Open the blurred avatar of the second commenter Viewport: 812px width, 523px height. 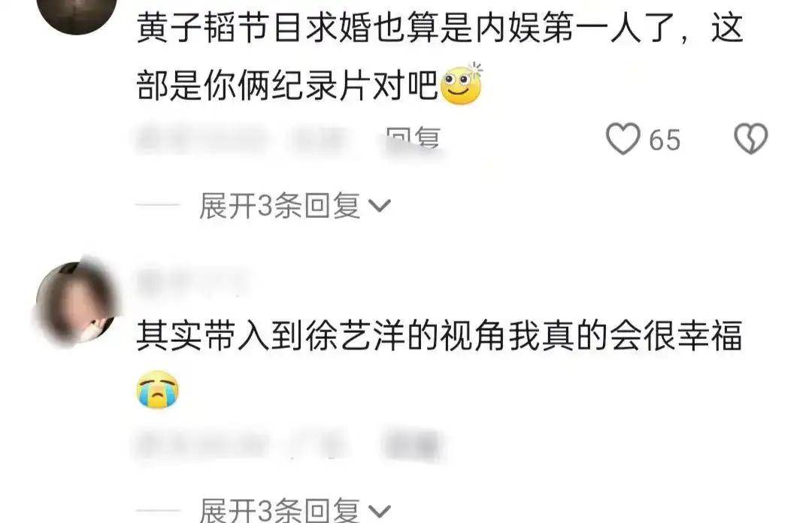(77, 302)
